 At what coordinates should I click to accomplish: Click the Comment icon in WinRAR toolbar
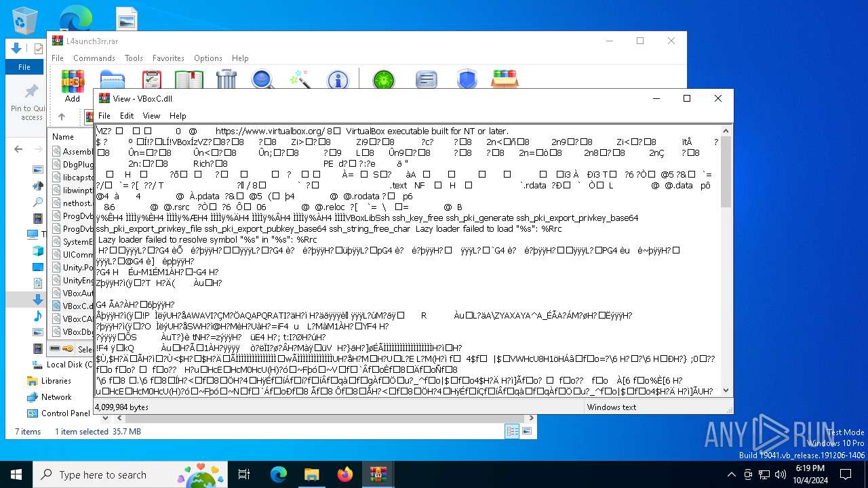[426, 81]
